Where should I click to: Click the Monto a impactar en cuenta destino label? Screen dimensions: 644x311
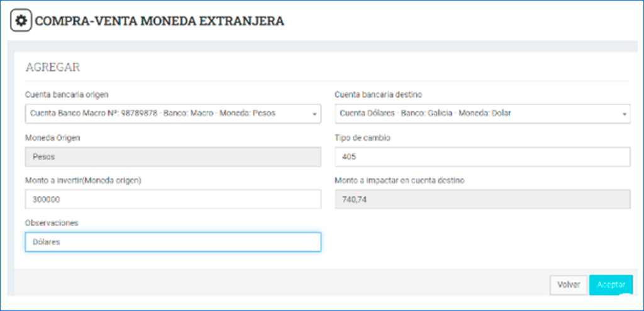(x=399, y=180)
